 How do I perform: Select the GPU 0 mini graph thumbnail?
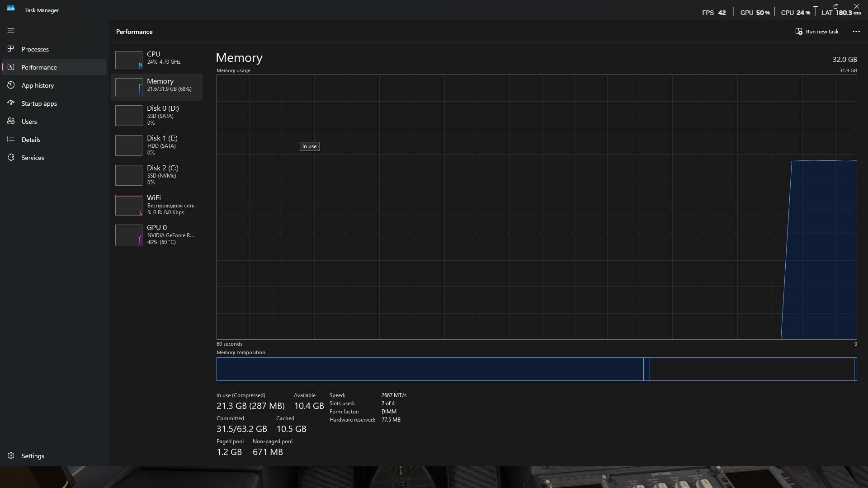pos(129,235)
